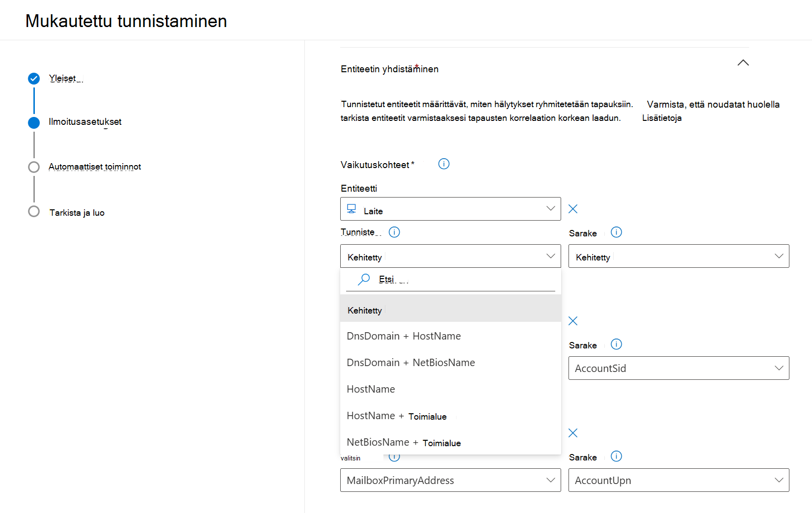Click the info icon next to Vaikutuskohteet
The image size is (812, 513).
pos(444,164)
